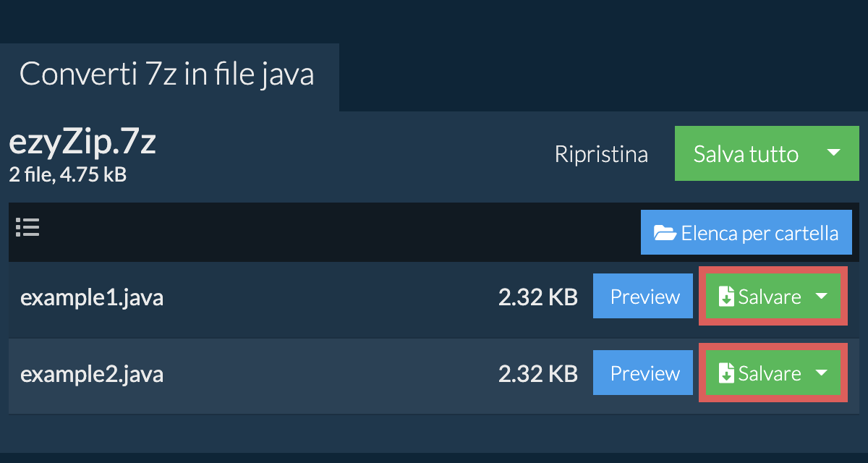Click the download icon for example2.java
The height and width of the screenshot is (463, 868).
(726, 373)
